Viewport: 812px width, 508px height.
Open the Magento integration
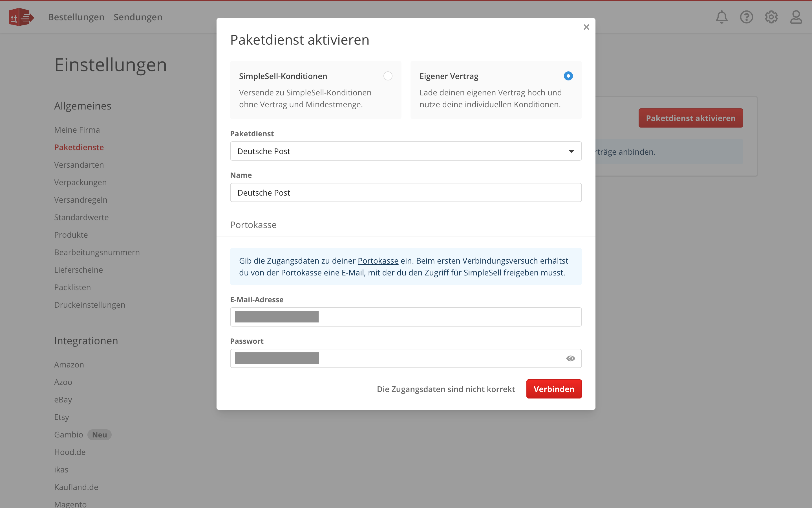tap(70, 504)
